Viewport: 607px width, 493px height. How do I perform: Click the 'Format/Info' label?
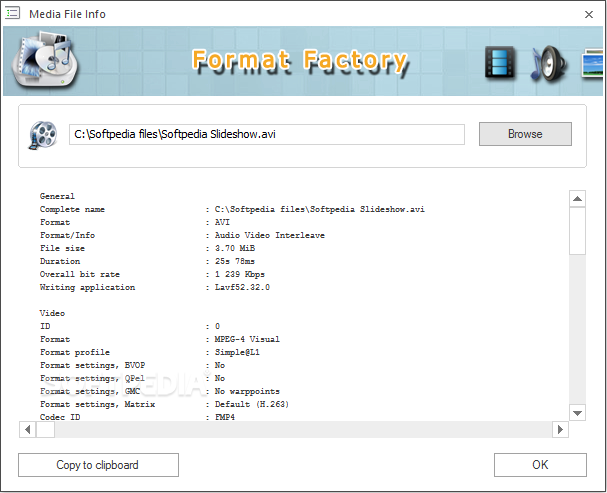pyautogui.click(x=67, y=235)
